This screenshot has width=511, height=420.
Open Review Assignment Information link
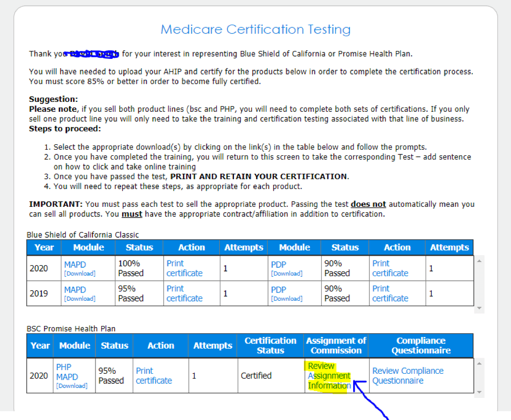(329, 376)
